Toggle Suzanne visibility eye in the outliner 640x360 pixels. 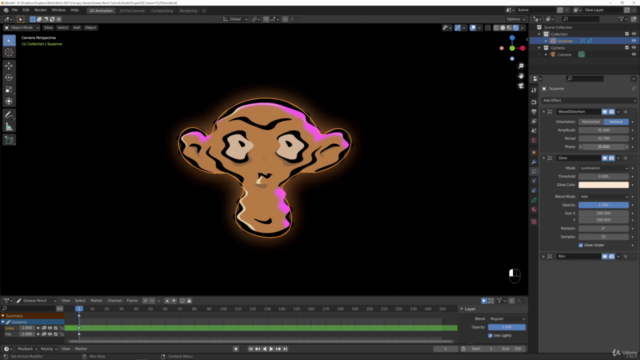[x=634, y=41]
